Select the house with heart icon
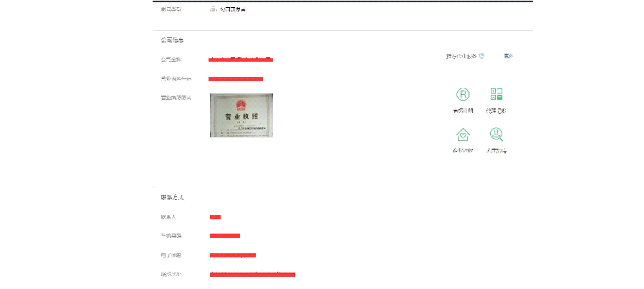This screenshot has height=289, width=644. pos(462,134)
